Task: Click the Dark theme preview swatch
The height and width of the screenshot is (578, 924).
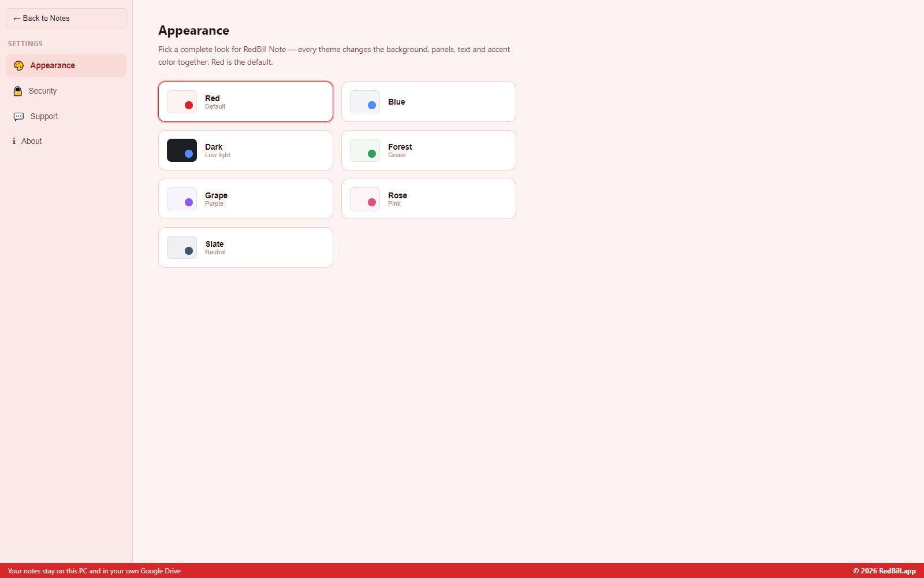Action: click(x=182, y=150)
